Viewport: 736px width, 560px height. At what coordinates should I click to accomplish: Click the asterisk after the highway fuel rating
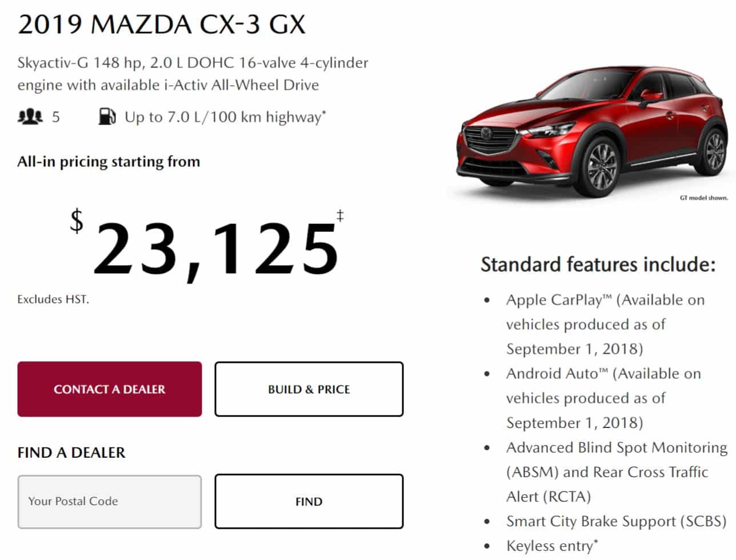[x=324, y=112]
